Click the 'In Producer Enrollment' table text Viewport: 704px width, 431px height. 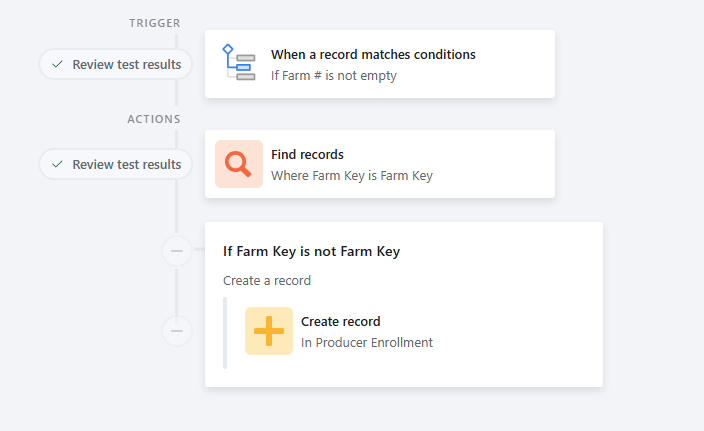[x=366, y=343]
